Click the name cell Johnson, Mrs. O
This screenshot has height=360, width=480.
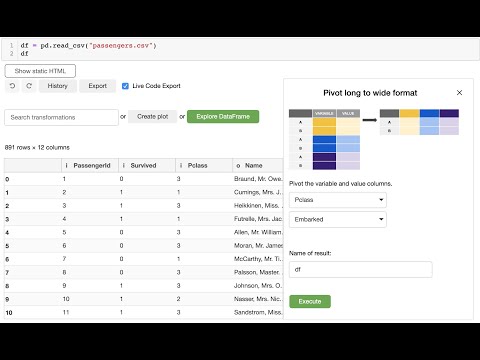click(x=258, y=286)
